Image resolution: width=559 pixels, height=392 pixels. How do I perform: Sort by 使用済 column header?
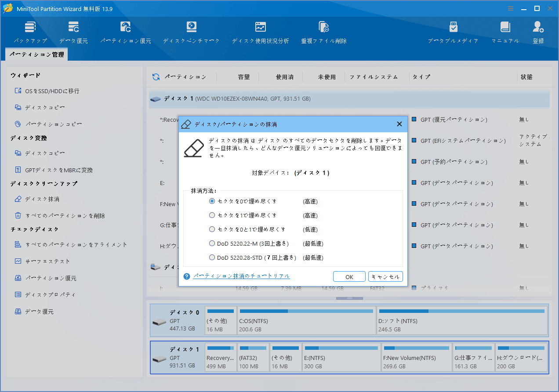pyautogui.click(x=285, y=77)
